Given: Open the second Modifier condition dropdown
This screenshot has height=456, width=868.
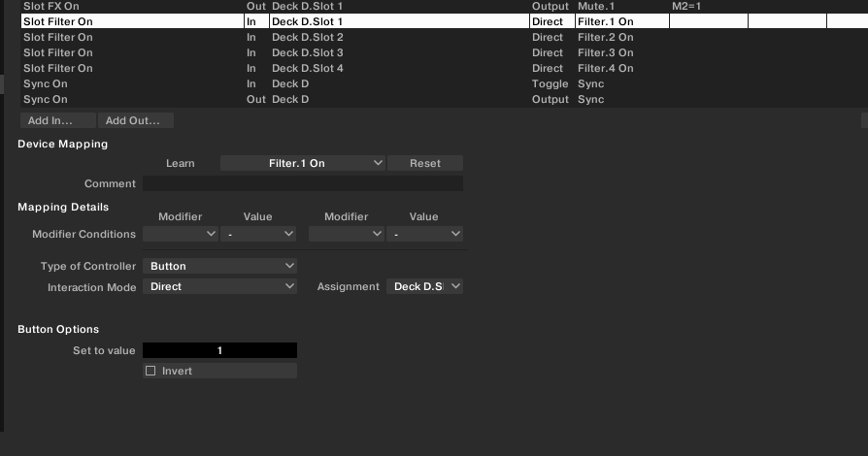Looking at the screenshot, I should [346, 234].
